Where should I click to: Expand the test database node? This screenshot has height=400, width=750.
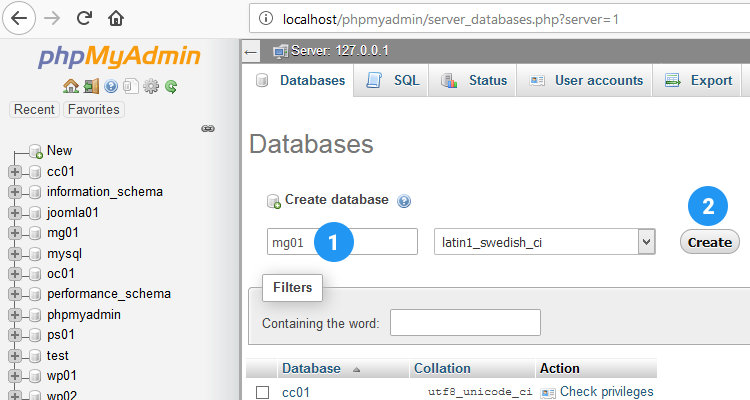(x=15, y=356)
